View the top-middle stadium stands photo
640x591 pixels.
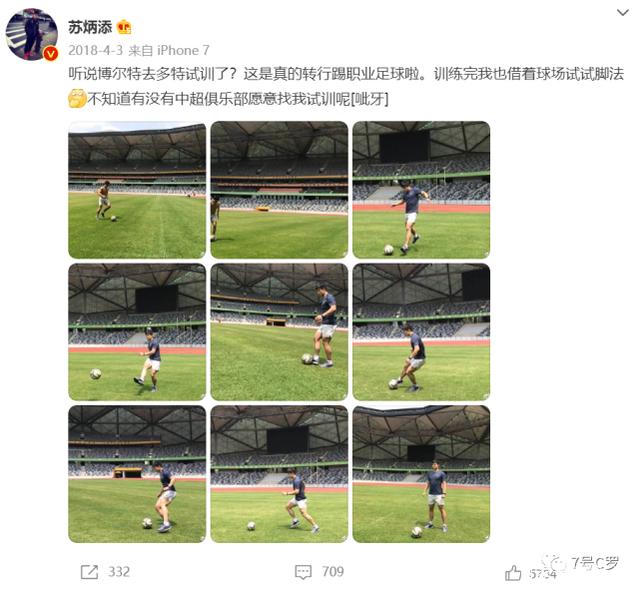[279, 190]
